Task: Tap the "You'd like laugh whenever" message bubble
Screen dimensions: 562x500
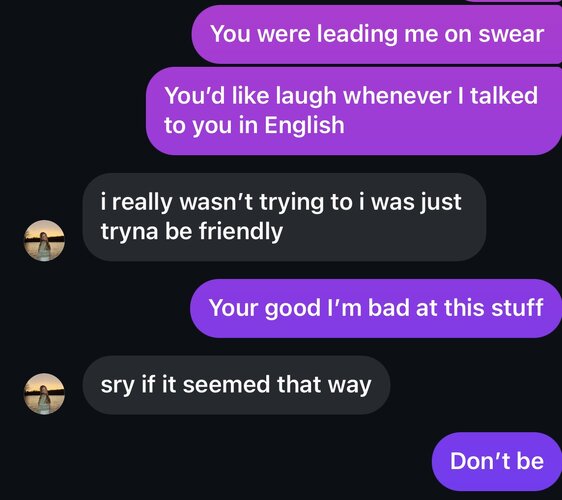Action: pyautogui.click(x=354, y=111)
